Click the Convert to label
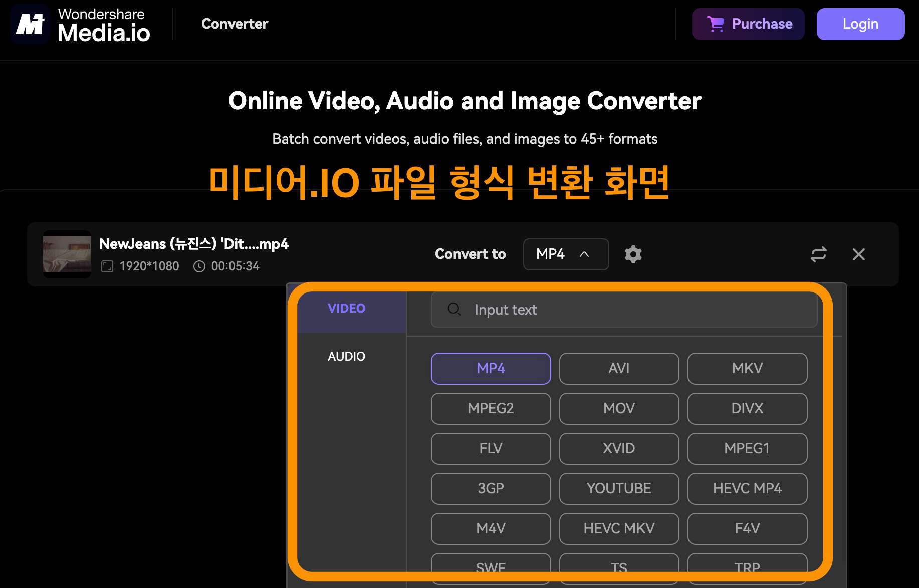The height and width of the screenshot is (588, 919). pyautogui.click(x=471, y=254)
